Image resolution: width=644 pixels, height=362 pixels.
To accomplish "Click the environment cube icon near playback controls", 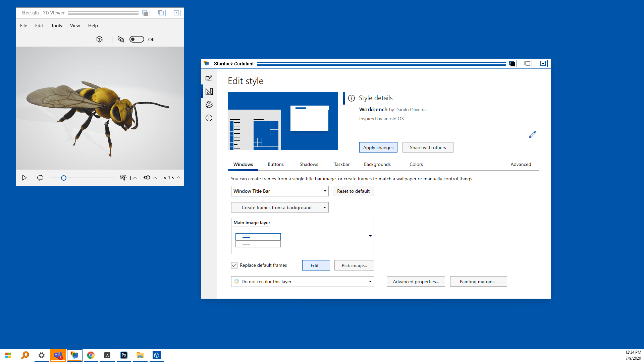I will tap(147, 178).
